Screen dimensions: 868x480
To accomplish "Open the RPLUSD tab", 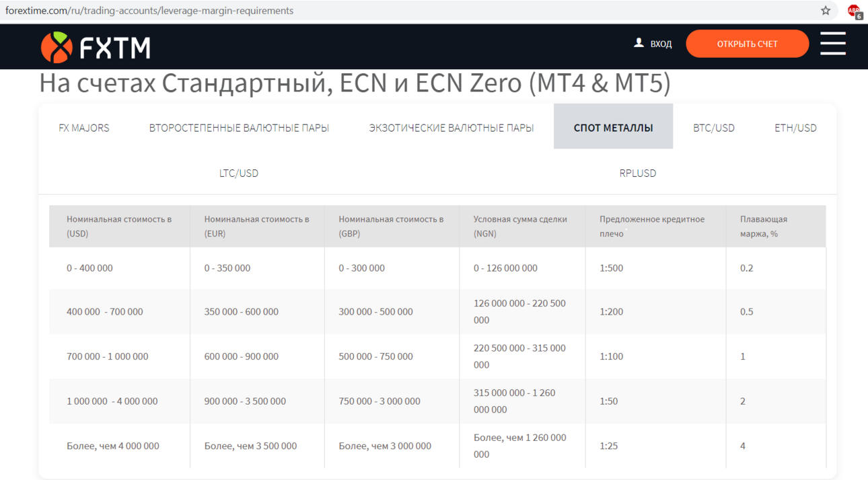I will pos(637,173).
